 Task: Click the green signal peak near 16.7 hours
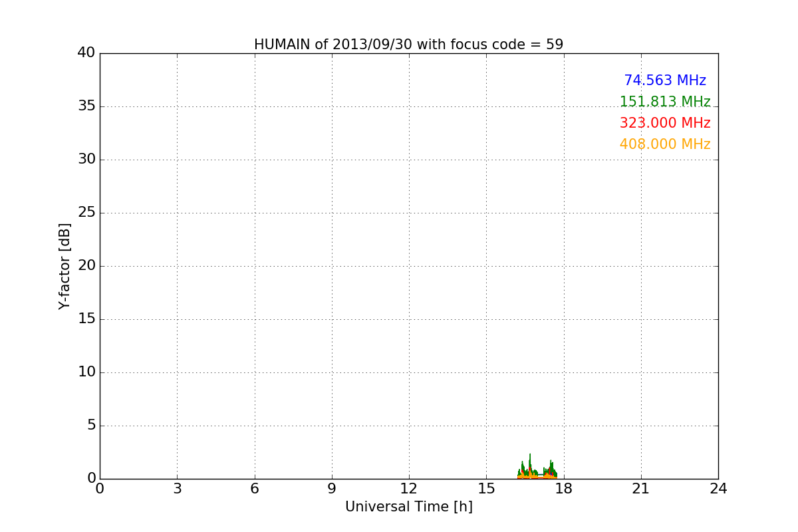point(530,462)
